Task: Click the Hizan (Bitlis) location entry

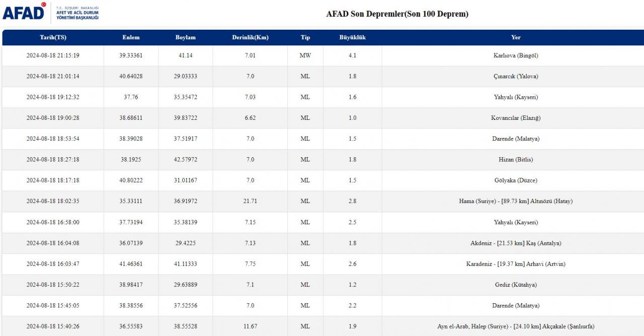Action: point(516,160)
